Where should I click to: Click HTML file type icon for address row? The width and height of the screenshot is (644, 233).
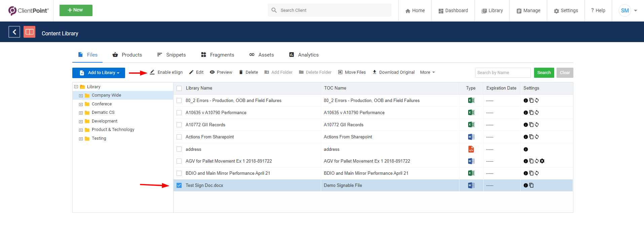click(x=471, y=149)
